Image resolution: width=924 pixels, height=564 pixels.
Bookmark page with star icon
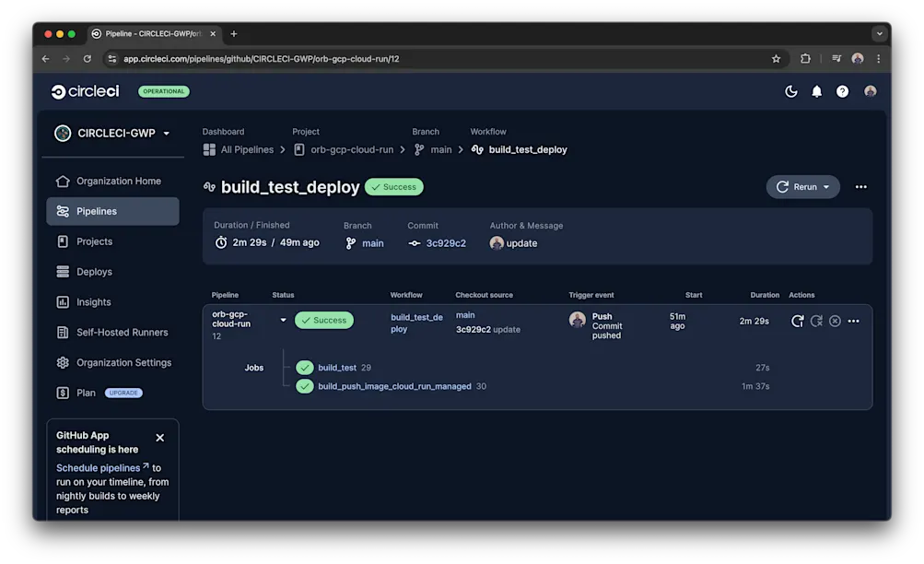pos(776,59)
